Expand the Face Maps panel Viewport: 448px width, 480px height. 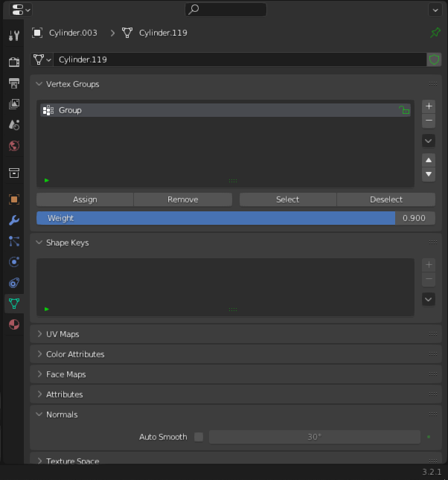pyautogui.click(x=39, y=374)
